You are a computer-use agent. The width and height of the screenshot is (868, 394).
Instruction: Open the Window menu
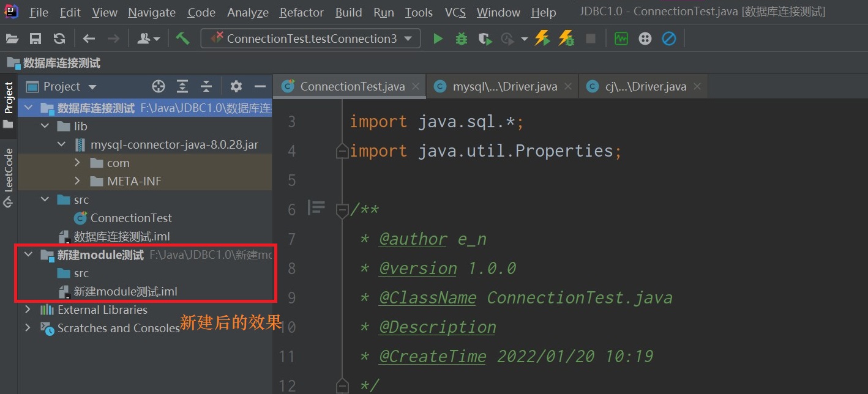pyautogui.click(x=499, y=12)
